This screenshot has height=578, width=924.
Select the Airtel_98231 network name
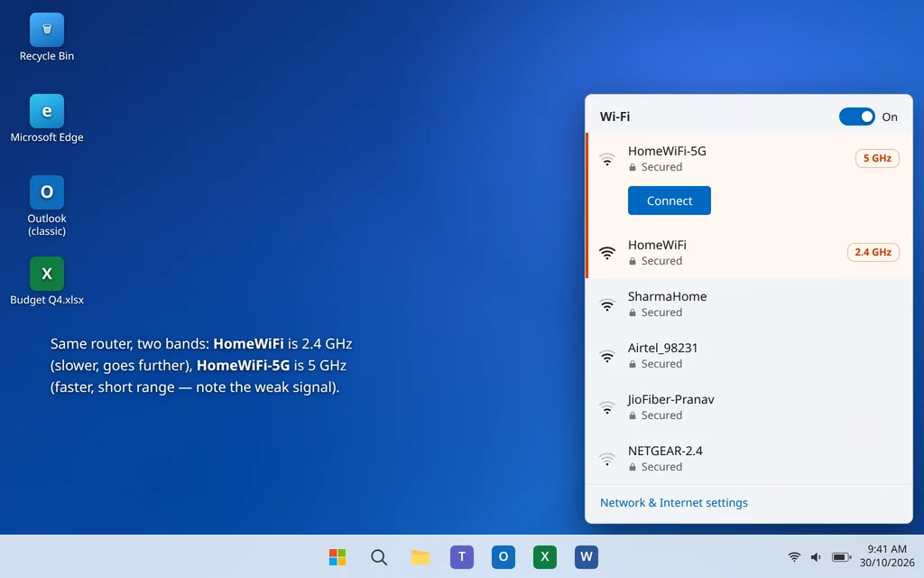pyautogui.click(x=662, y=348)
